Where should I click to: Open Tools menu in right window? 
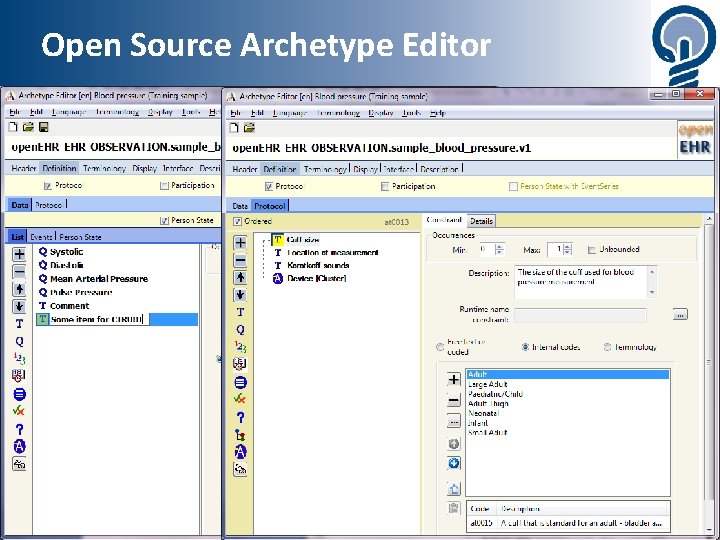(412, 113)
